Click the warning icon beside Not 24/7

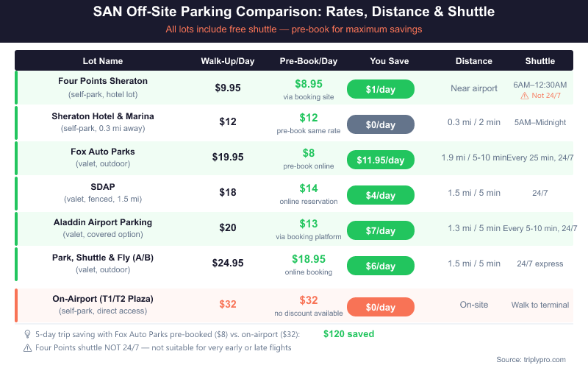pos(524,96)
